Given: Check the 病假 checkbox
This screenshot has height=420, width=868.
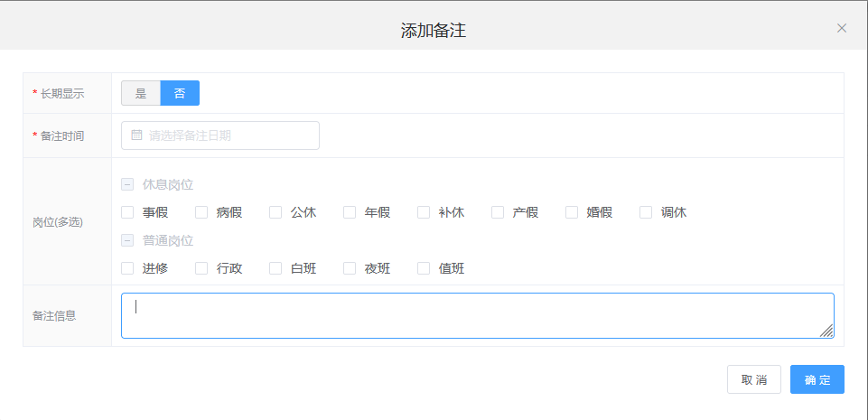Looking at the screenshot, I should coord(201,212).
